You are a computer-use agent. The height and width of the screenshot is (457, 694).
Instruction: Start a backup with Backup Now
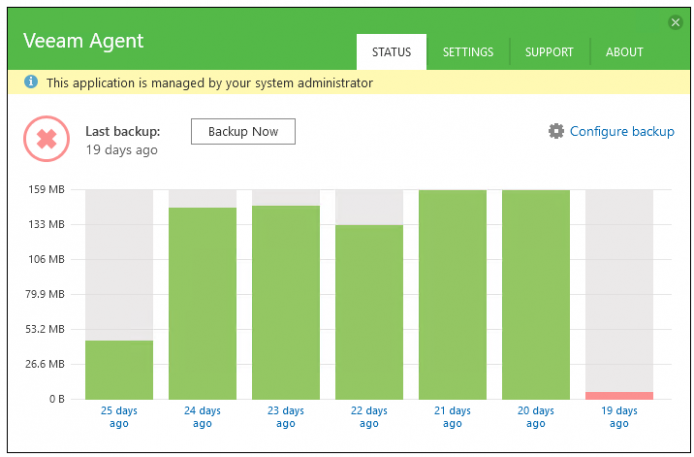coord(243,131)
